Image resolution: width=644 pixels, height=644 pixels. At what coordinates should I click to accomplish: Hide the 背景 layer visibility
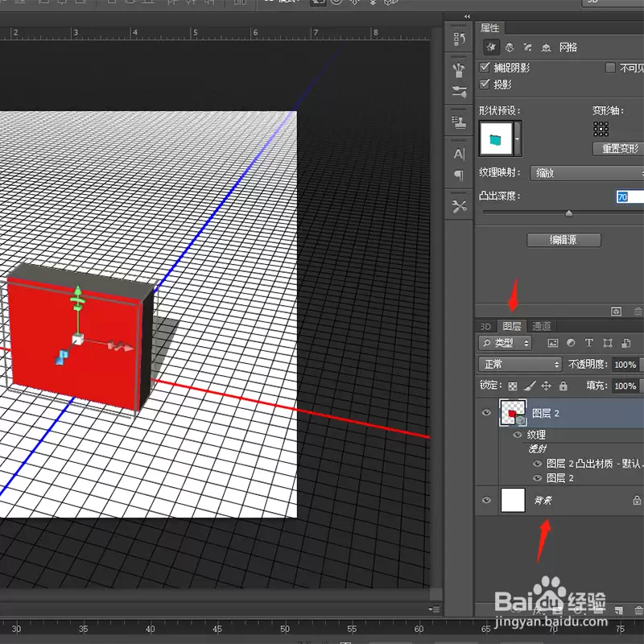tap(486, 500)
